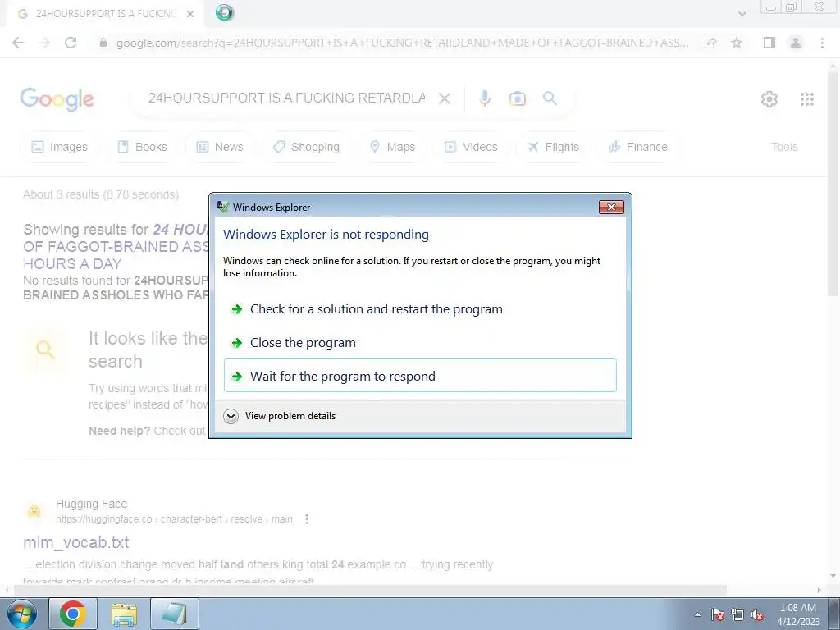
Task: Click the horizontal page scrollbar
Action: [x=370, y=591]
